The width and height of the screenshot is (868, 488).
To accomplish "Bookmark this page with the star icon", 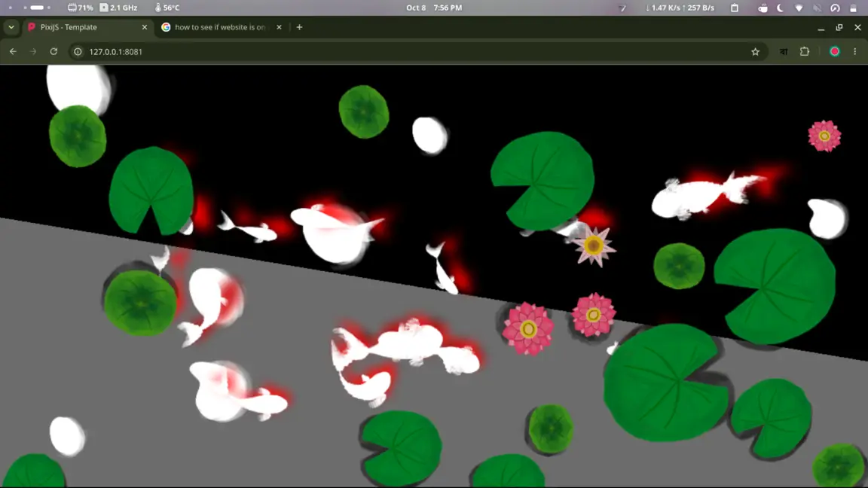I will click(x=756, y=51).
